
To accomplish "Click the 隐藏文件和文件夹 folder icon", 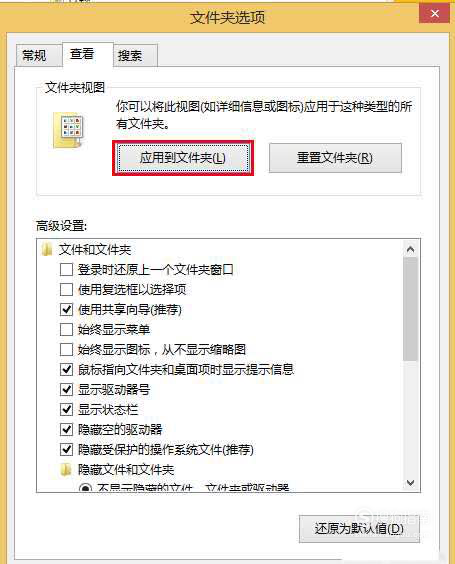I will (66, 469).
